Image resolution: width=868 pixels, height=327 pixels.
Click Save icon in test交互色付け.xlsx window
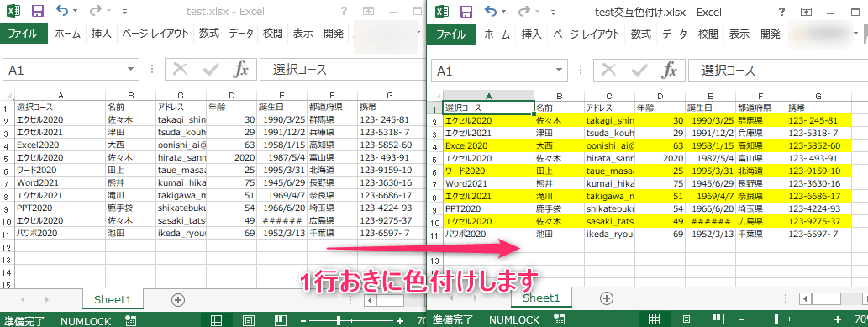tap(466, 11)
